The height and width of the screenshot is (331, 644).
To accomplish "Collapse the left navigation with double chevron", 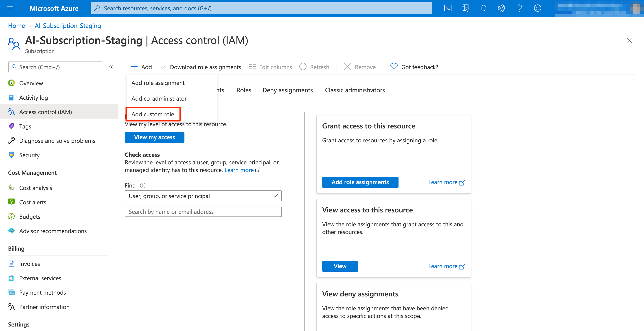I will point(111,67).
